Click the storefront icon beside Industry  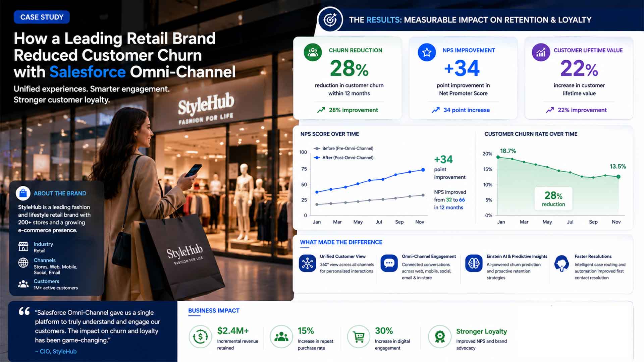[x=23, y=247]
